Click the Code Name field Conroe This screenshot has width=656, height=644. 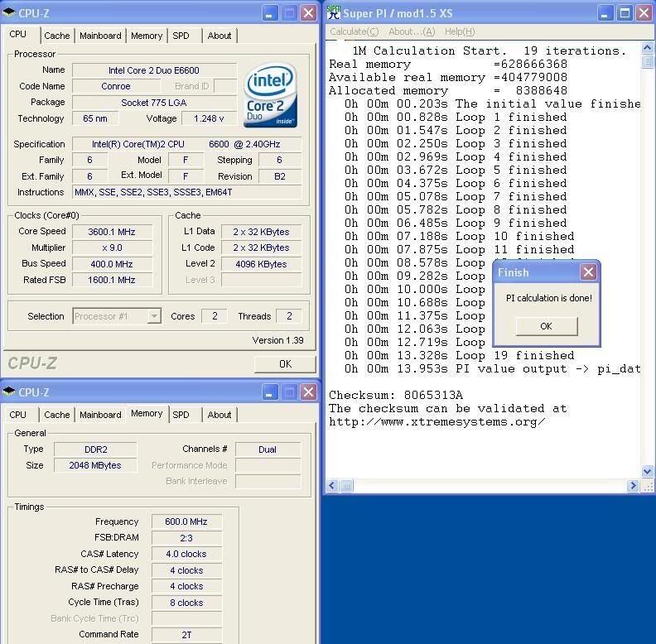(116, 86)
